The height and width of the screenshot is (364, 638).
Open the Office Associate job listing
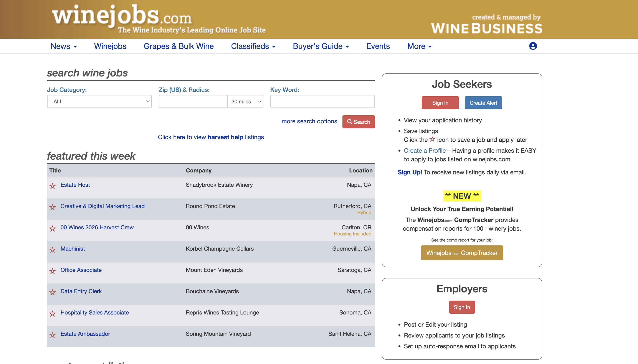pyautogui.click(x=81, y=270)
